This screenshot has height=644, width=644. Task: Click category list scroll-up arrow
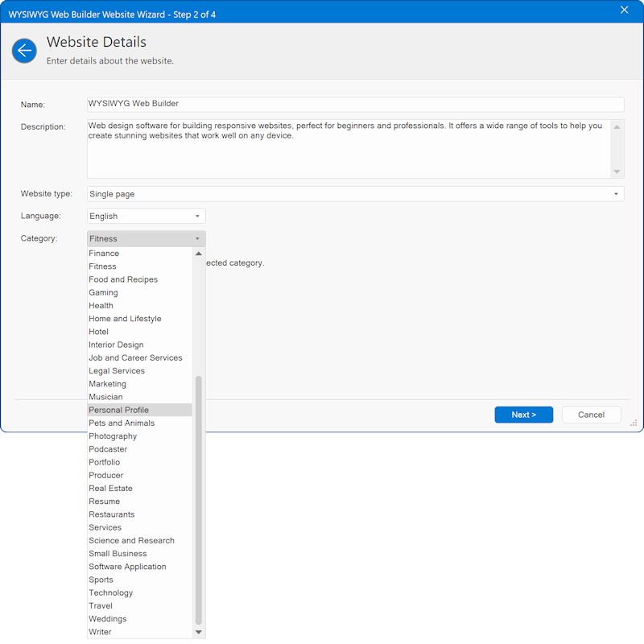(x=199, y=254)
